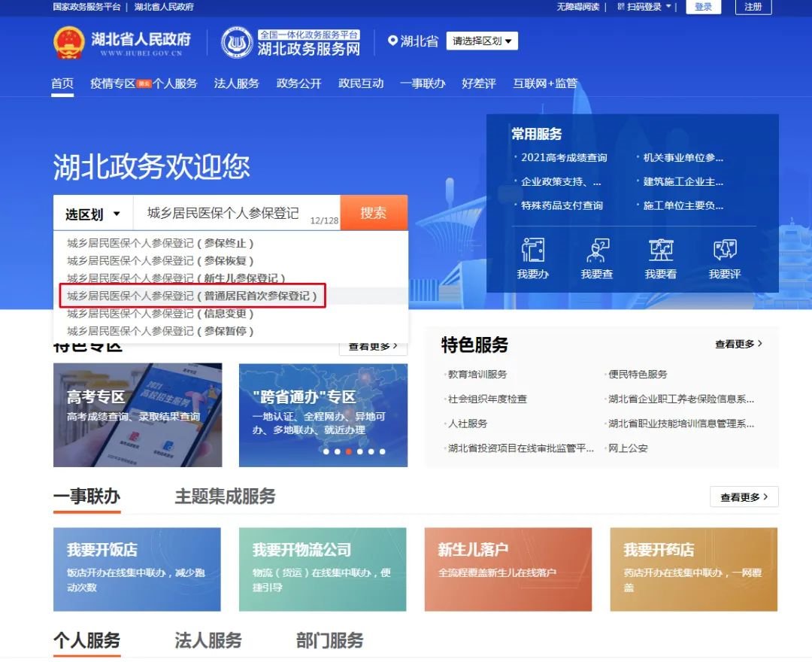
Task: Open the 选区划 dropdown in search
Action: 92,214
